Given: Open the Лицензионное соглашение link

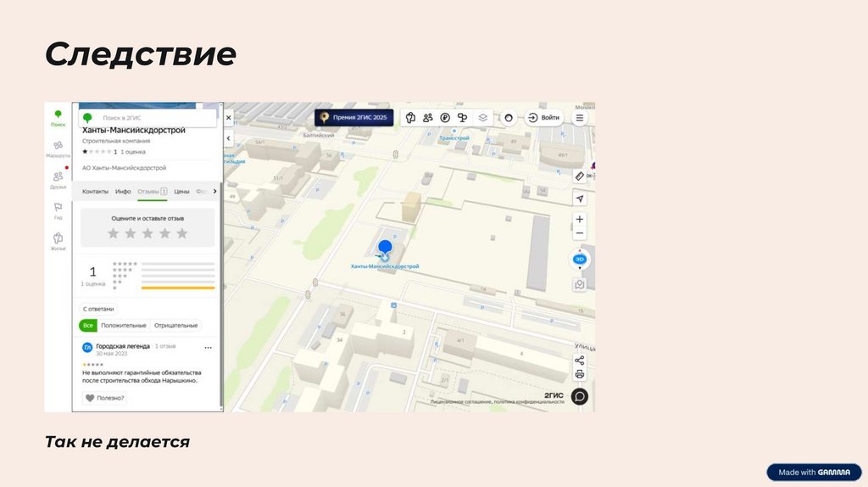Looking at the screenshot, I should coord(462,401).
